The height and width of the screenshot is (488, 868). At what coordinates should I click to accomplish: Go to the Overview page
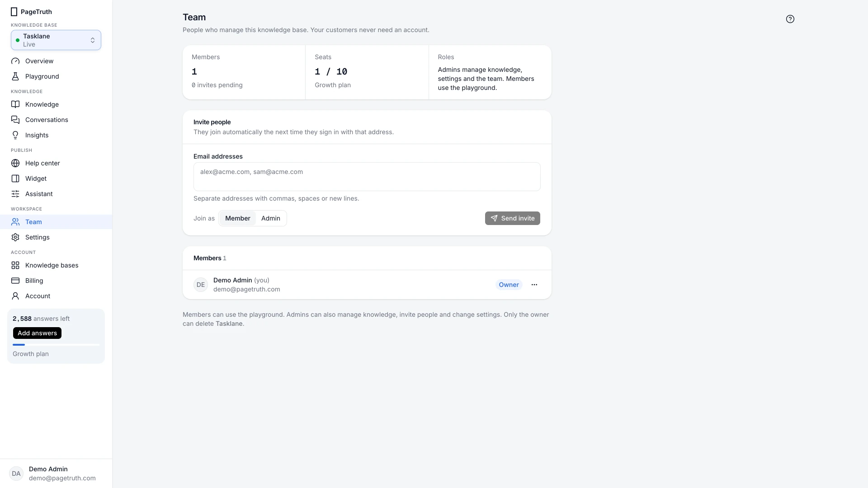[x=56, y=61]
